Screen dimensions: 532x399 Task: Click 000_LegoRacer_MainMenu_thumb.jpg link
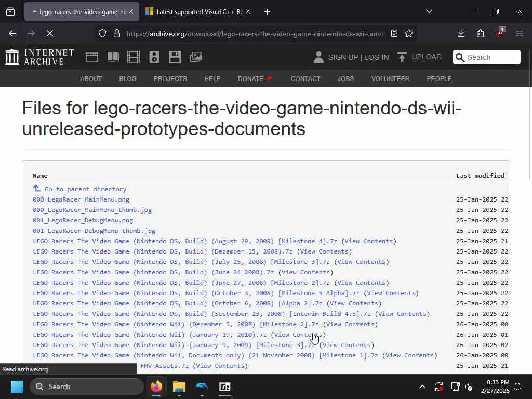92,210
